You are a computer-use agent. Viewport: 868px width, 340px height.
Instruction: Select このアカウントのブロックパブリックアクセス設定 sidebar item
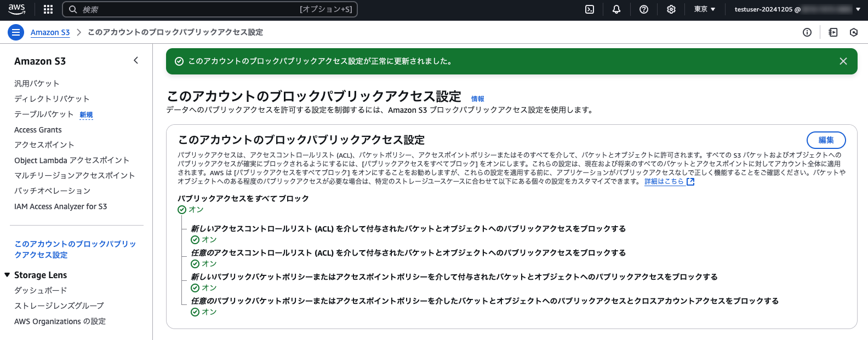click(x=75, y=249)
